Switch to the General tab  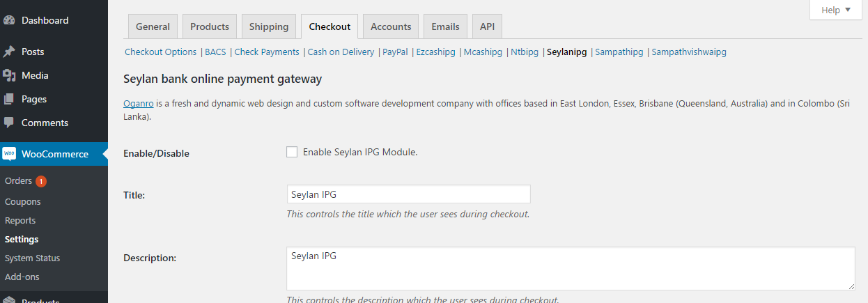click(x=153, y=26)
